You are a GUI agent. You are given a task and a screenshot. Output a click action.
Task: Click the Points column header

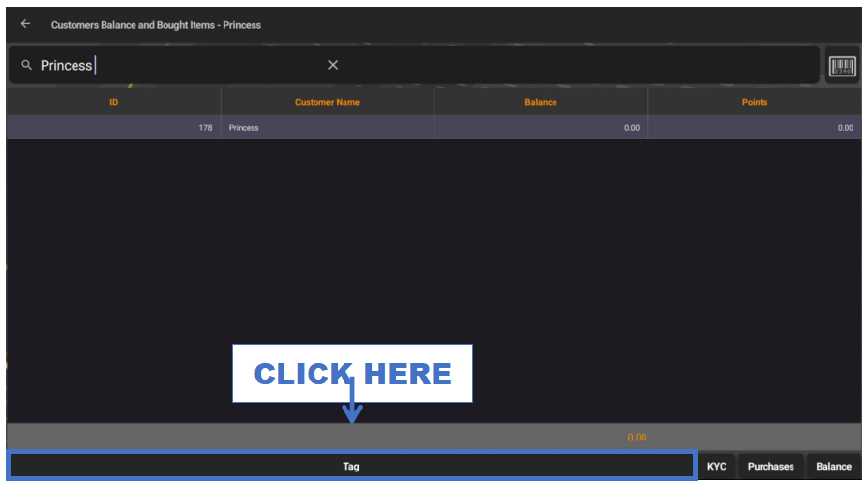(754, 102)
